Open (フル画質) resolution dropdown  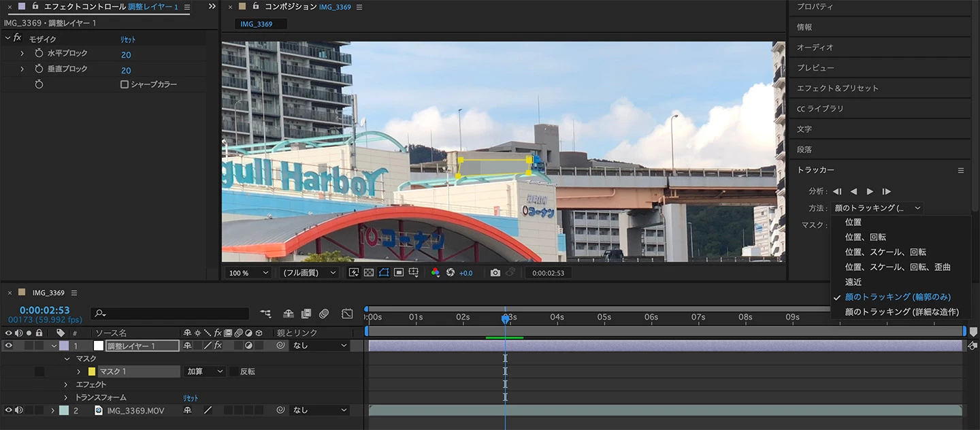(x=309, y=272)
